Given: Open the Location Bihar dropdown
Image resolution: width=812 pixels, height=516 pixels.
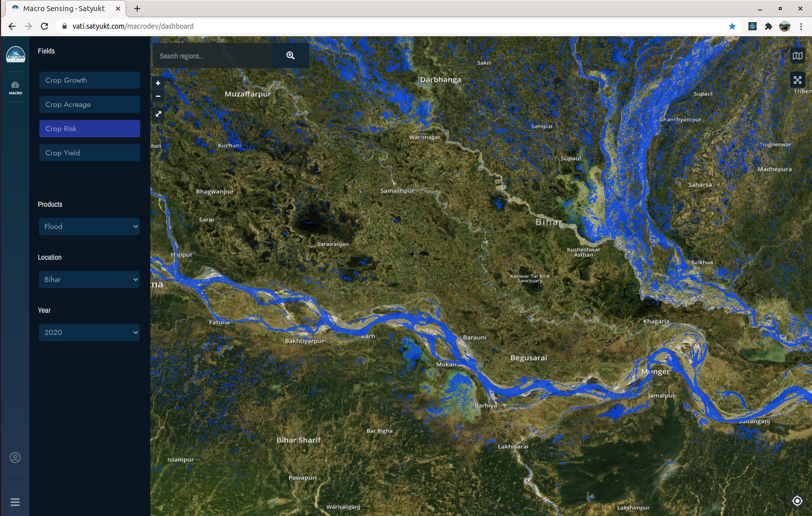Looking at the screenshot, I should 89,279.
